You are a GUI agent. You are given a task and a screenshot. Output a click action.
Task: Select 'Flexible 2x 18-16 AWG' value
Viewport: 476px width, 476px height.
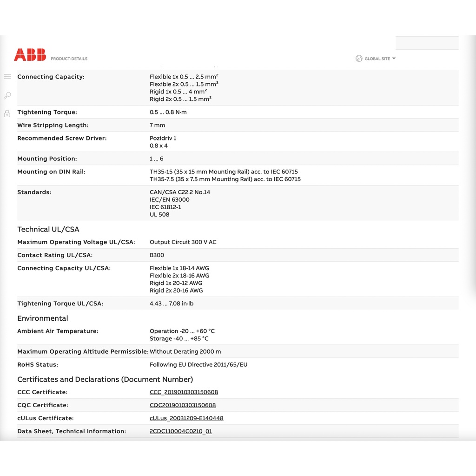(x=179, y=275)
